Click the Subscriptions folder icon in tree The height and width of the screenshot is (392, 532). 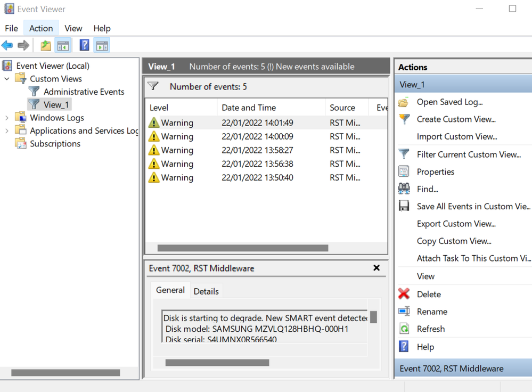tap(20, 144)
